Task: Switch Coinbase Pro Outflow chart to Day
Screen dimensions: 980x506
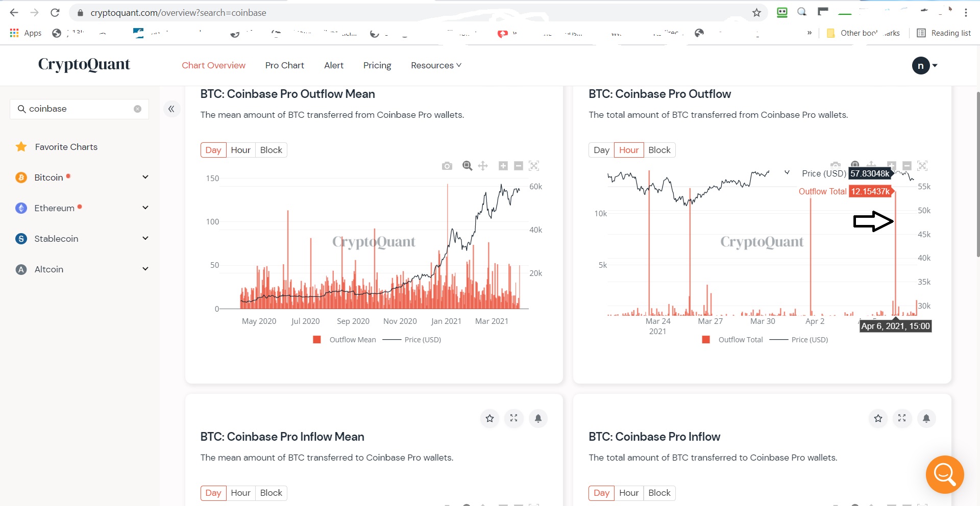Action: pos(601,150)
